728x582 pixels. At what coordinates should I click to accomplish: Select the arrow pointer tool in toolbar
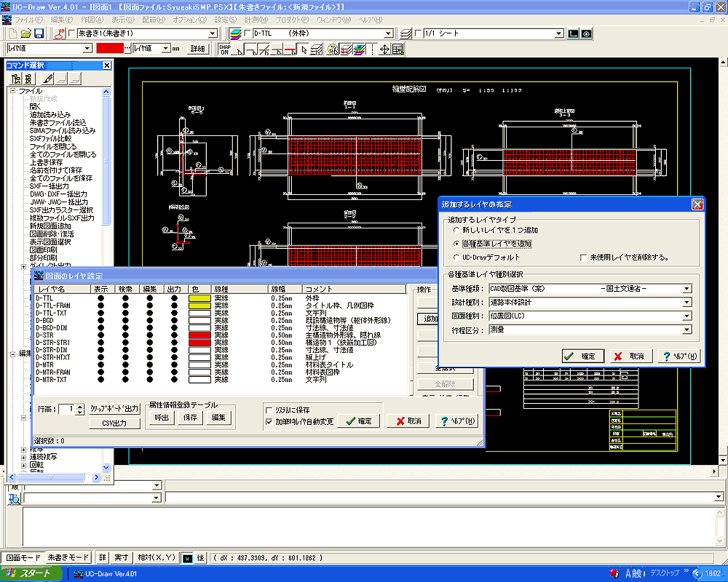304,49
